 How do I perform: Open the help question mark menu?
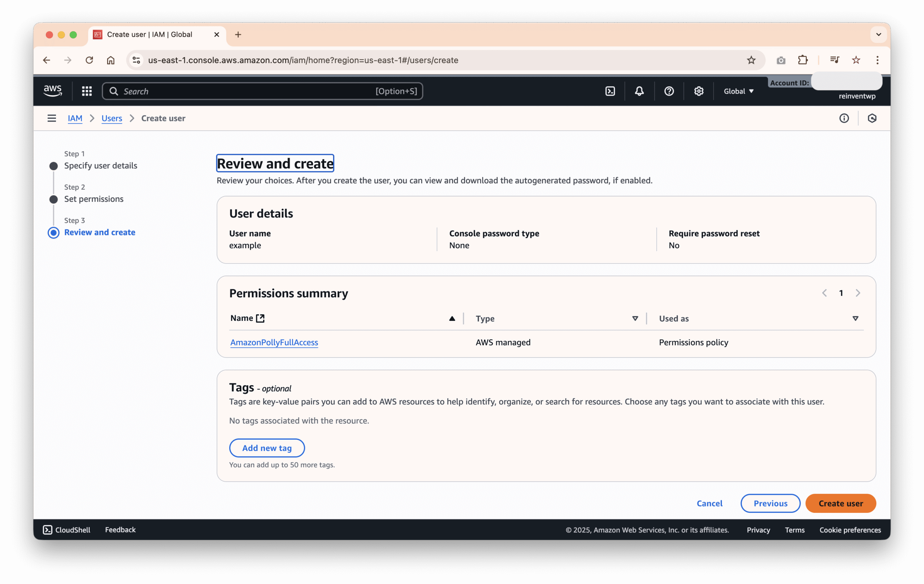(x=669, y=91)
